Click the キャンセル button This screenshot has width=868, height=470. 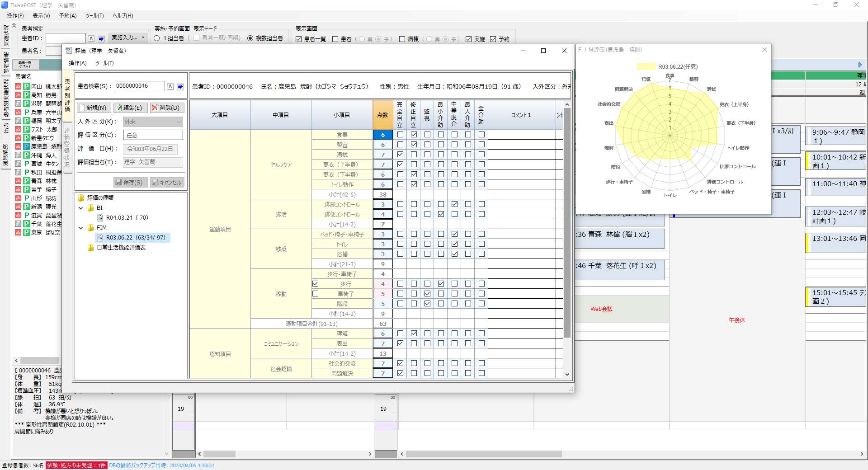(x=167, y=182)
